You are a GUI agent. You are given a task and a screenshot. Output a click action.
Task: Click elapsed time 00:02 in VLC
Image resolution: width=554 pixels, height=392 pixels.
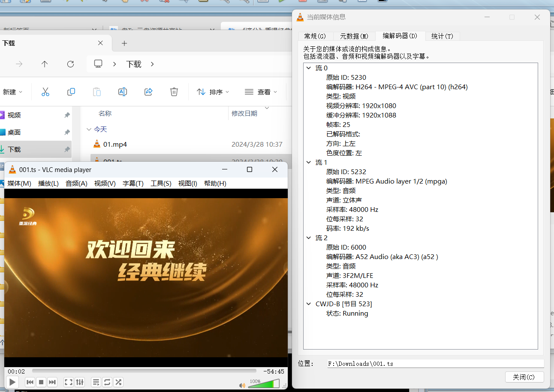pyautogui.click(x=16, y=371)
